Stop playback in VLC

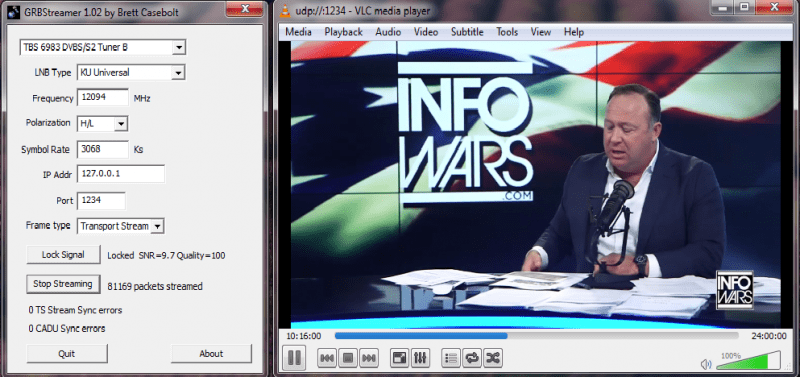click(348, 358)
